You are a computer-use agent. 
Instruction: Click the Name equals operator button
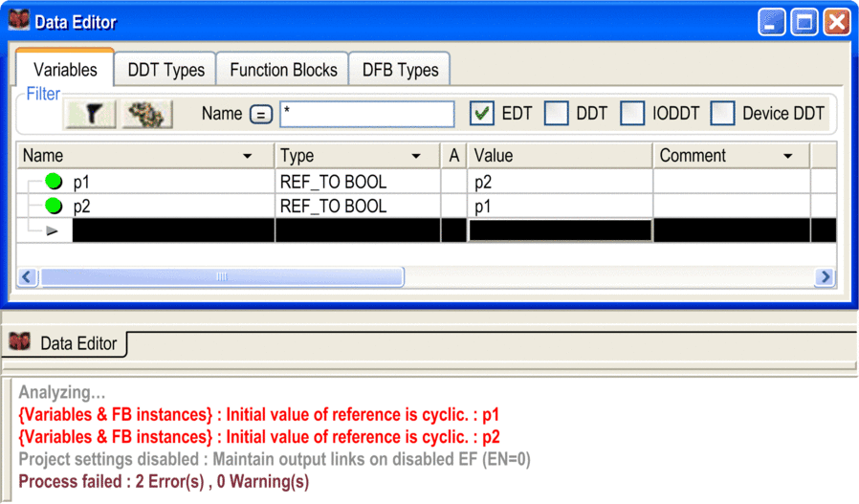(x=260, y=115)
